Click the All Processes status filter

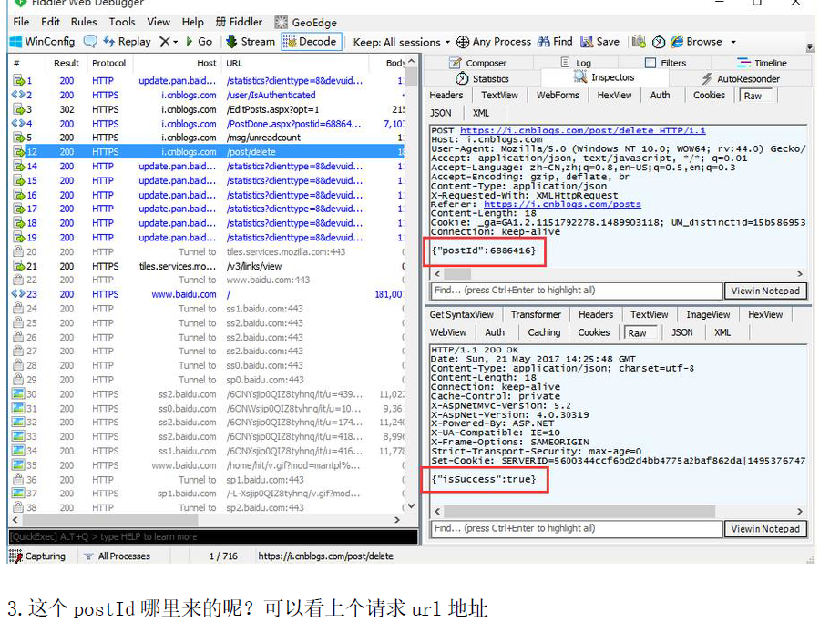(x=118, y=556)
